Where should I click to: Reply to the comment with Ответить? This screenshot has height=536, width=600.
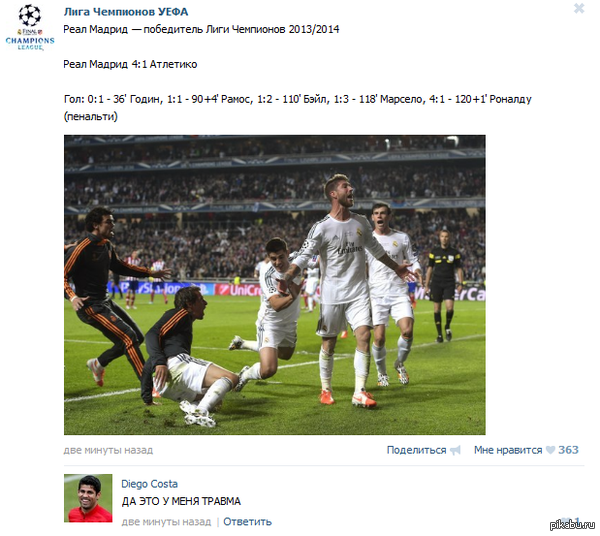click(247, 521)
